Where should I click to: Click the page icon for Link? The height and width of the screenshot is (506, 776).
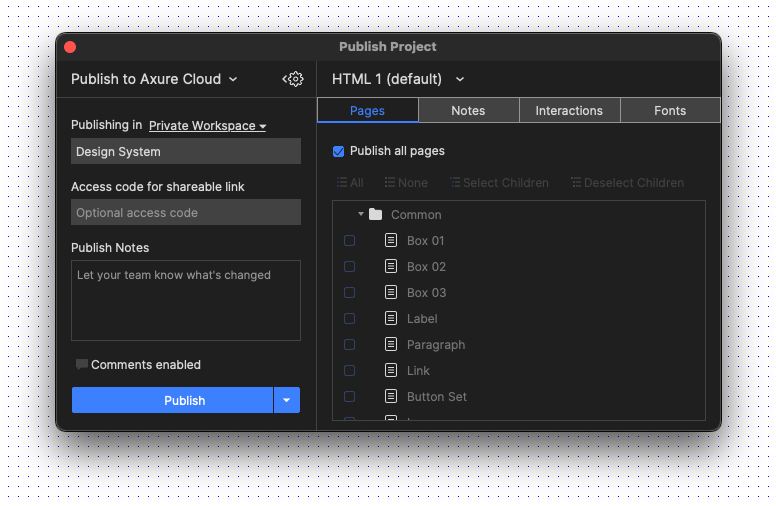391,370
